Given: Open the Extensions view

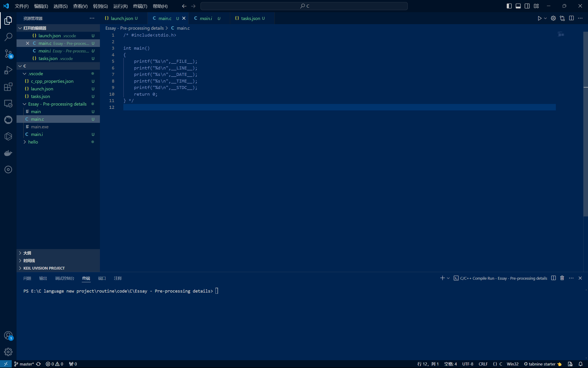Looking at the screenshot, I should [8, 87].
